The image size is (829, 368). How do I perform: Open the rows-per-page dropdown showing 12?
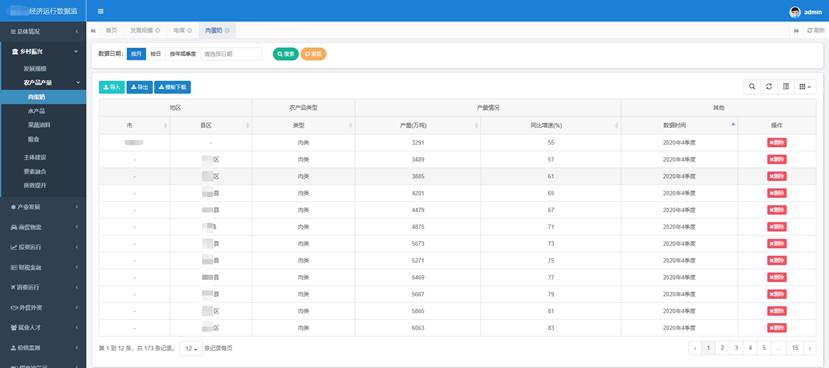pyautogui.click(x=191, y=348)
